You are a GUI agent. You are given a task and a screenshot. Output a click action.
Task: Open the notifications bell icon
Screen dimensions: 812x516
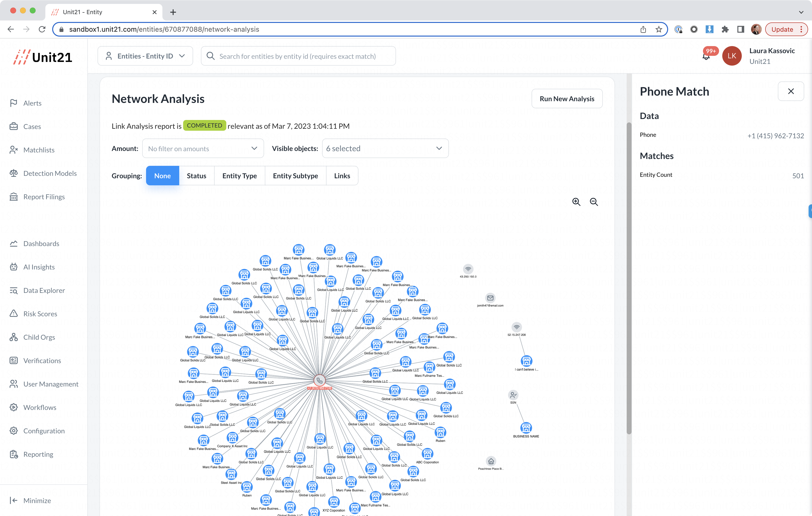click(x=706, y=57)
